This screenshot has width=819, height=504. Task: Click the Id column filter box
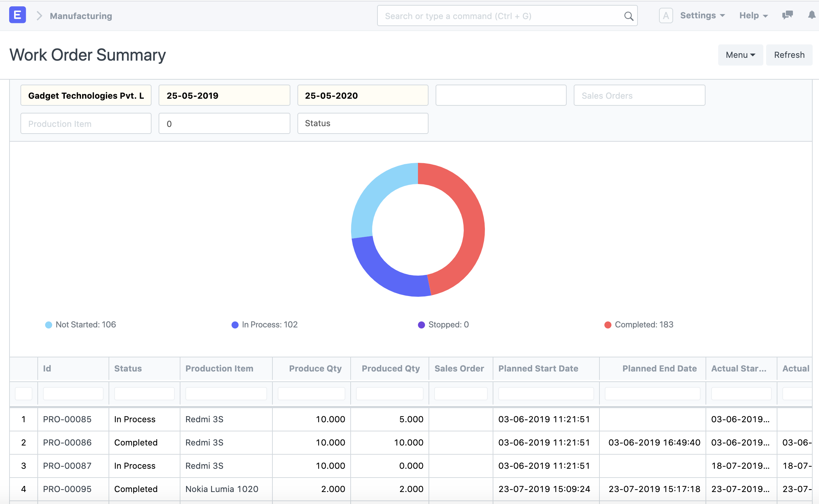coord(73,394)
